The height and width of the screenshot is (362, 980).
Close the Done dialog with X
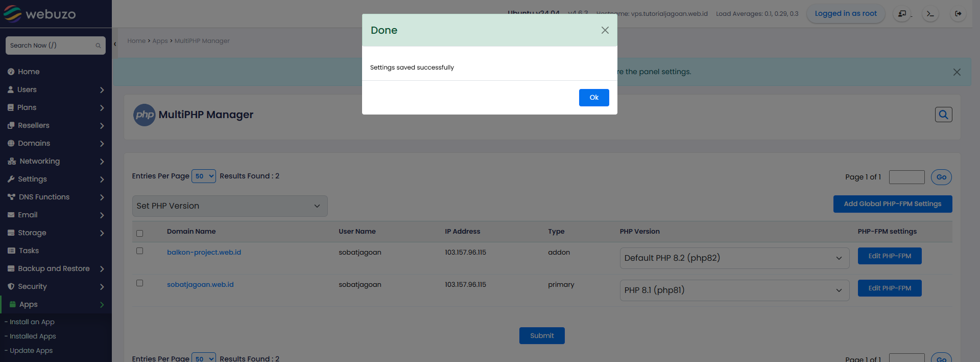click(x=605, y=30)
